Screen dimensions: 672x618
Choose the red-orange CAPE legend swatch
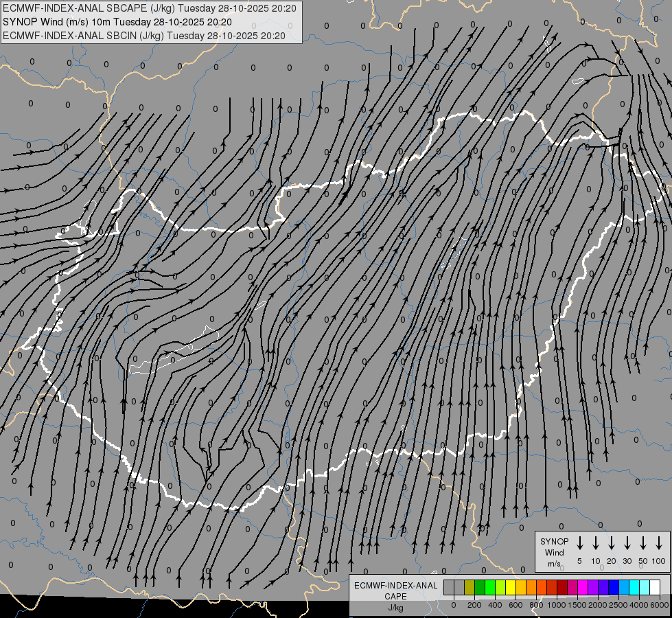click(542, 587)
